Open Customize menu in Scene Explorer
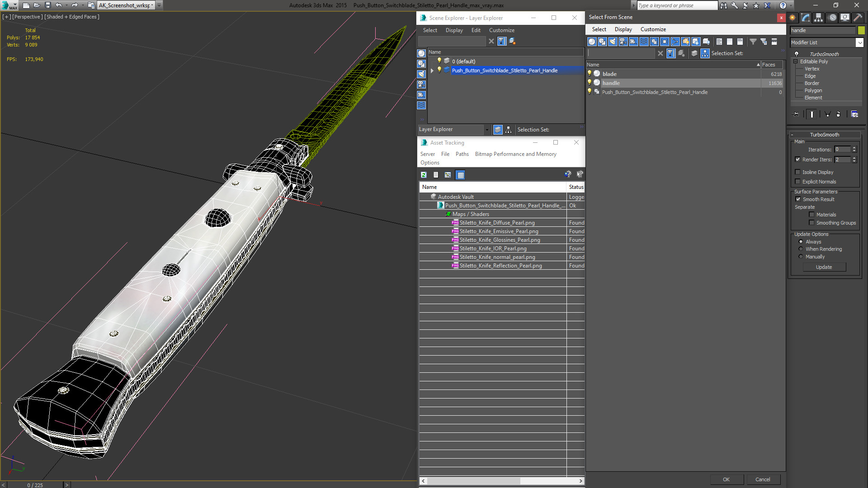This screenshot has height=488, width=868. (x=501, y=30)
